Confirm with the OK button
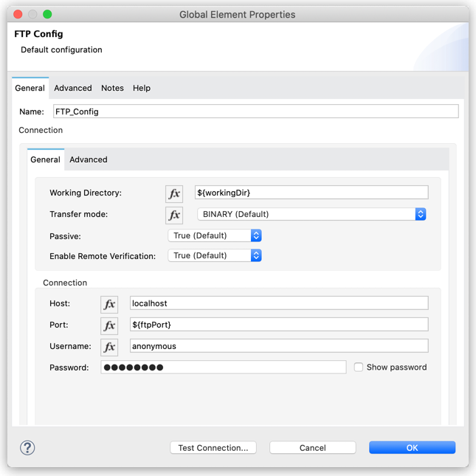476x476 pixels. tap(413, 448)
